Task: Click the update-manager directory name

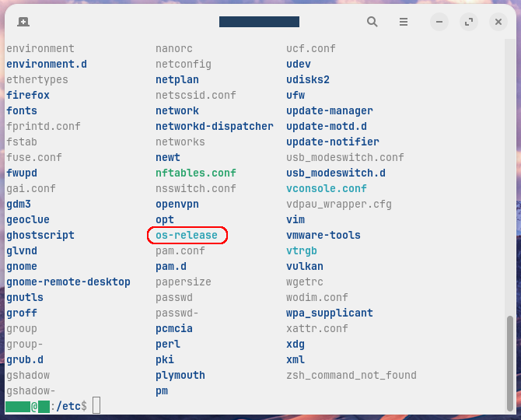Action: click(x=329, y=110)
